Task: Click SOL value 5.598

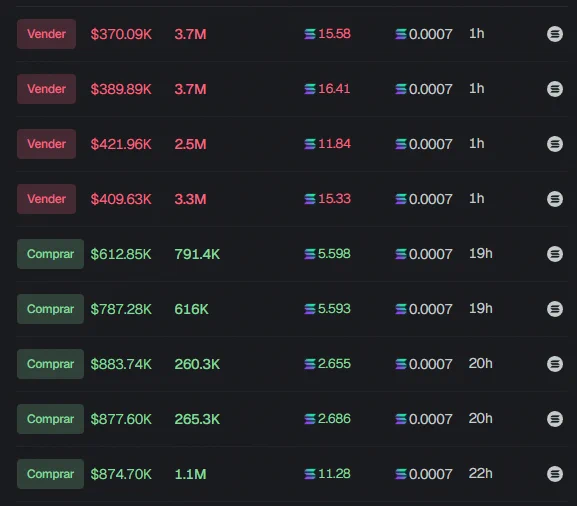Action: tap(334, 254)
